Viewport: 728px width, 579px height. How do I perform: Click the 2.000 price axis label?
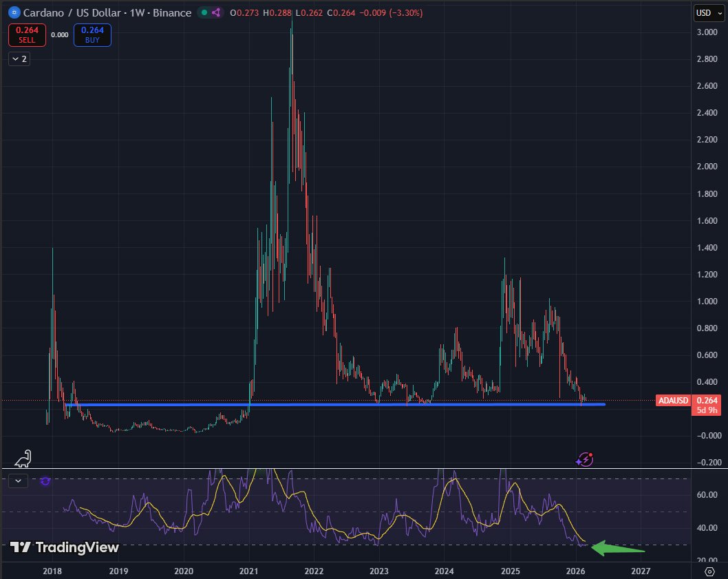[x=707, y=167]
